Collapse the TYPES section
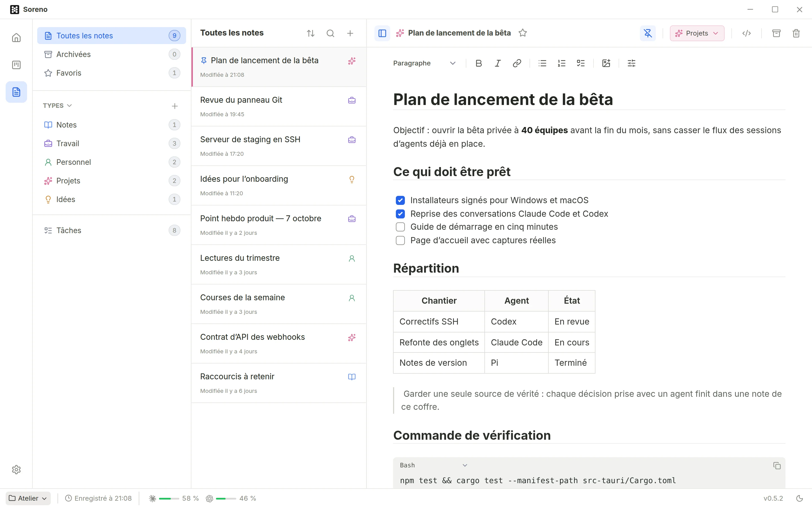This screenshot has width=812, height=508. coord(58,106)
